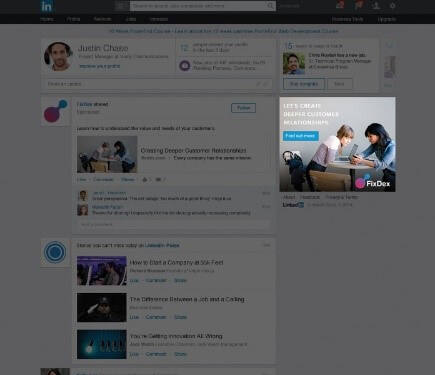Click Chris Roybal's photo thumbnail
Image resolution: width=435 pixels, height=375 pixels.
click(294, 63)
